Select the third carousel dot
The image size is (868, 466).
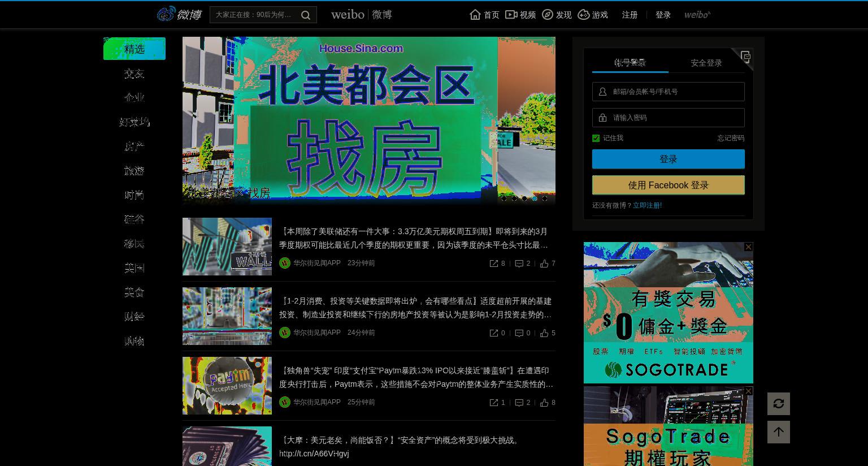tap(524, 199)
